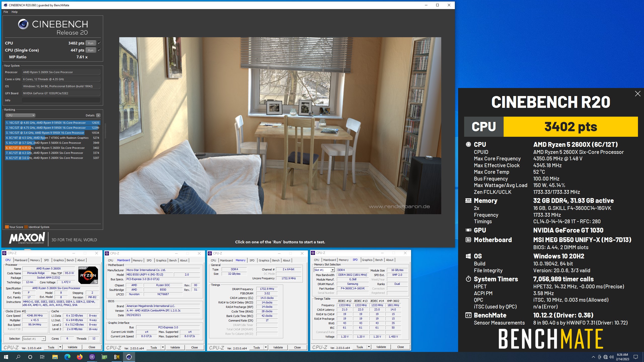Open File Explorer from taskbar
The width and height of the screenshot is (644, 362).
pos(55,357)
